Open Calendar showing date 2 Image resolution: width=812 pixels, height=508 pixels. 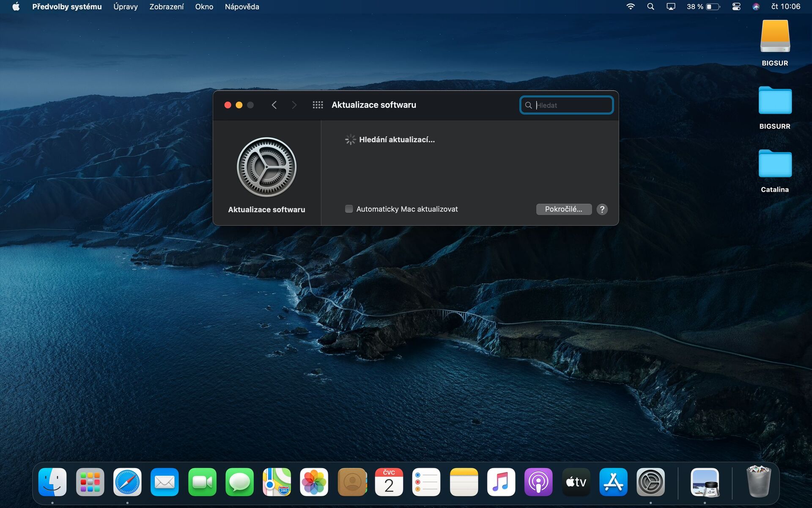[x=389, y=482]
